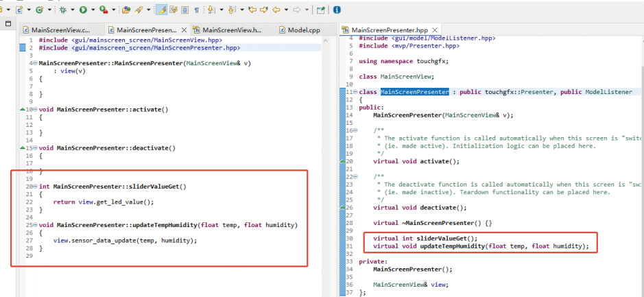Image resolution: width=644 pixels, height=297 pixels.
Task: Expand the New class dropdown arrow
Action: pyautogui.click(x=49, y=10)
